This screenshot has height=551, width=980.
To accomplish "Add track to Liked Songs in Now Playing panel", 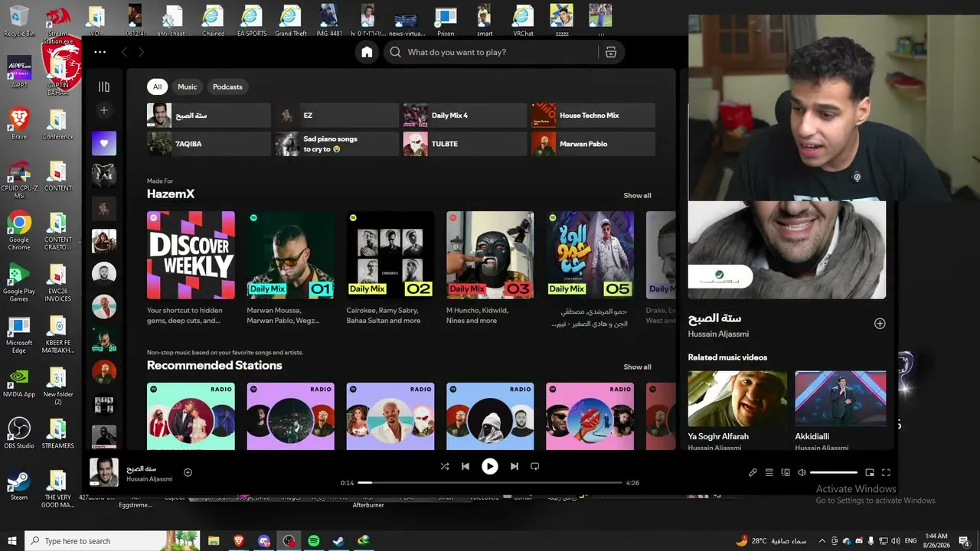I will pyautogui.click(x=880, y=324).
